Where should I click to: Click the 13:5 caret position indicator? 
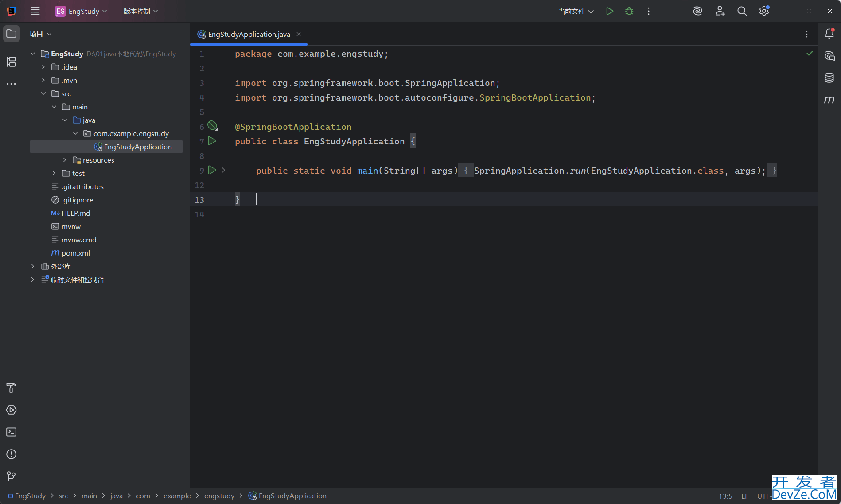(x=725, y=496)
